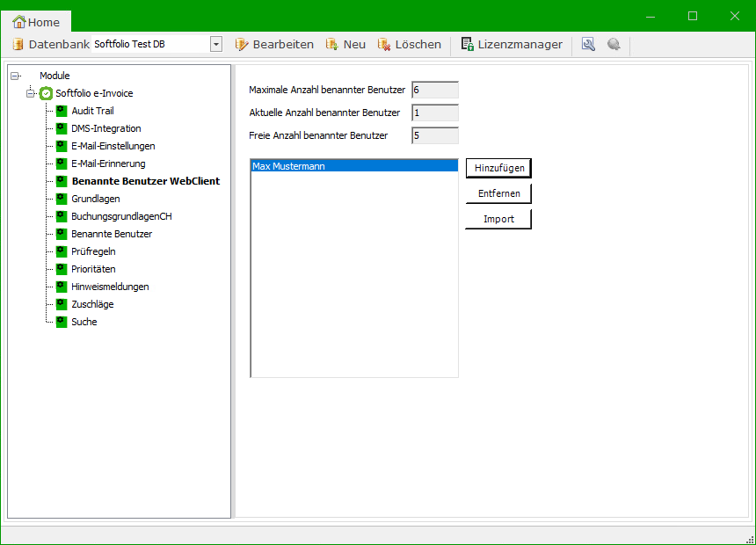This screenshot has height=545, width=756.
Task: Open DMS-Integration in the tree
Action: pos(105,128)
